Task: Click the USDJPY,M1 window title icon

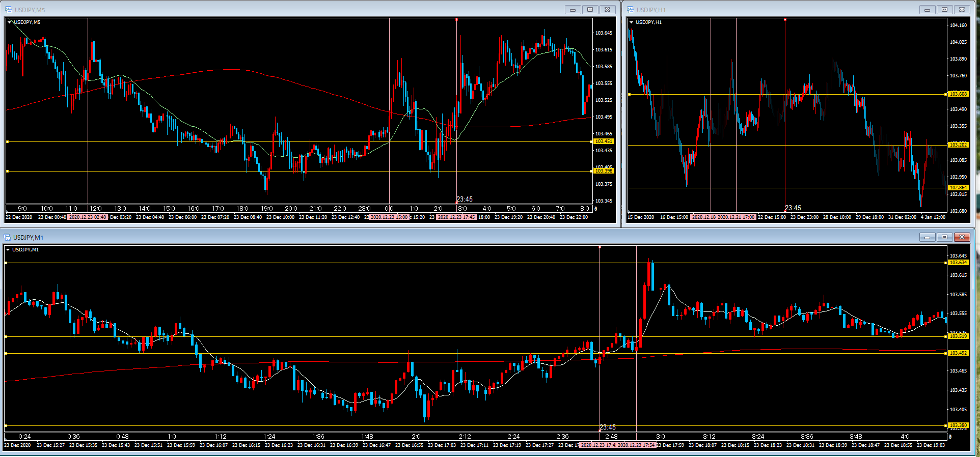Action: [x=7, y=237]
